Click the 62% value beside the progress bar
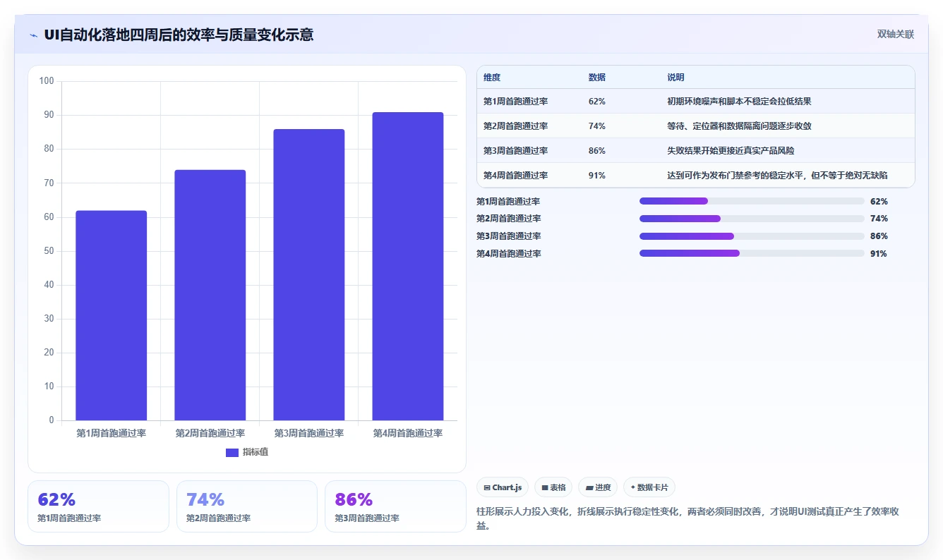The image size is (943, 560). point(879,201)
